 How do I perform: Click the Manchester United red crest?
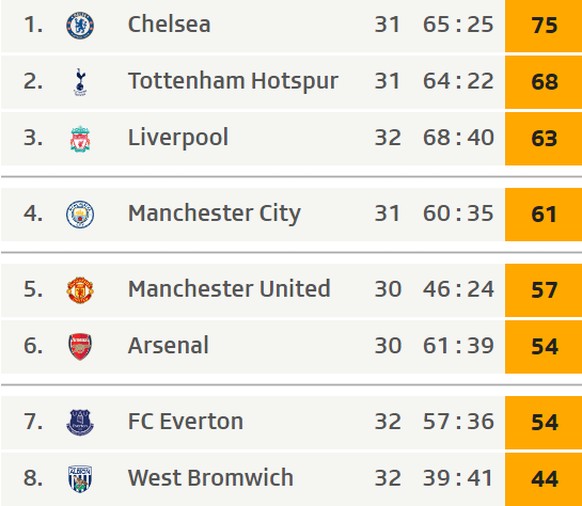(x=80, y=290)
